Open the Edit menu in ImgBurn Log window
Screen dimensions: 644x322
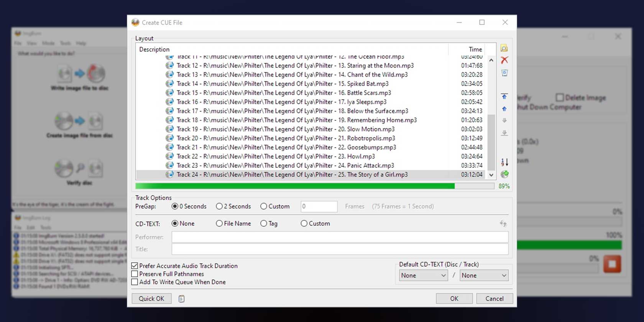pos(30,227)
